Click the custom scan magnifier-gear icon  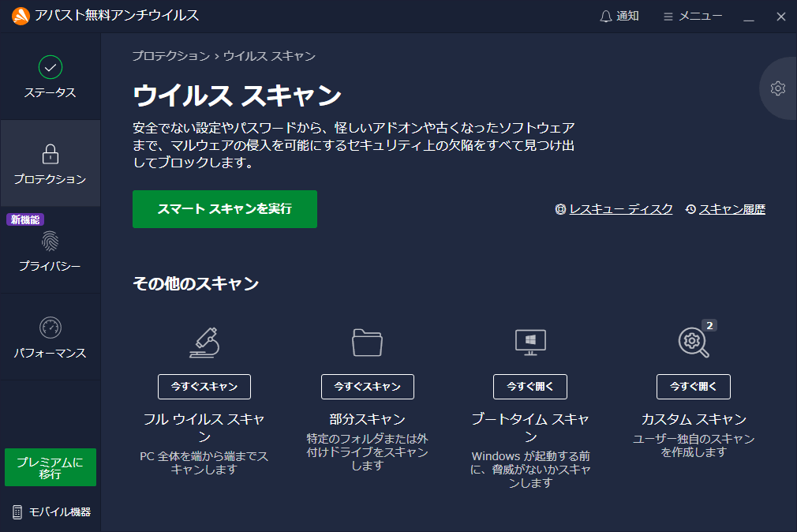694,343
